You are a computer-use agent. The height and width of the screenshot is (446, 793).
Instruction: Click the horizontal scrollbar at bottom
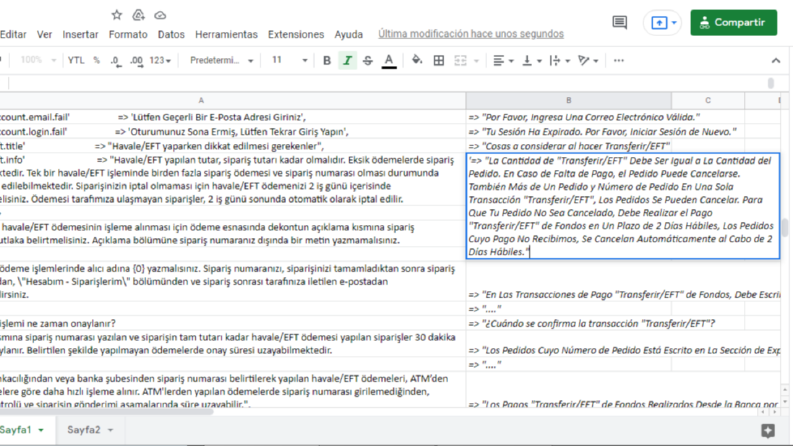click(x=106, y=412)
